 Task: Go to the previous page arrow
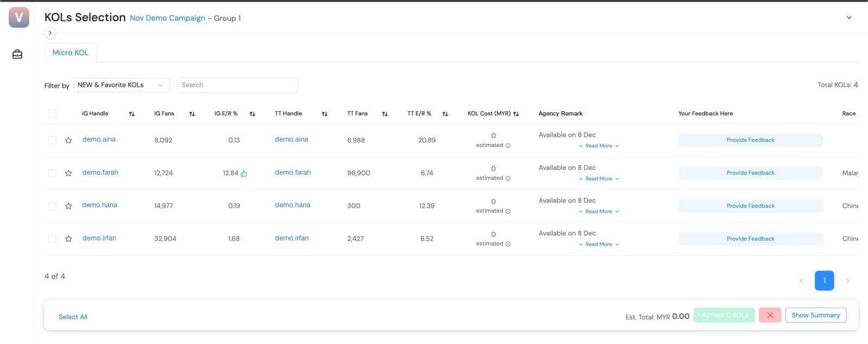point(801,281)
